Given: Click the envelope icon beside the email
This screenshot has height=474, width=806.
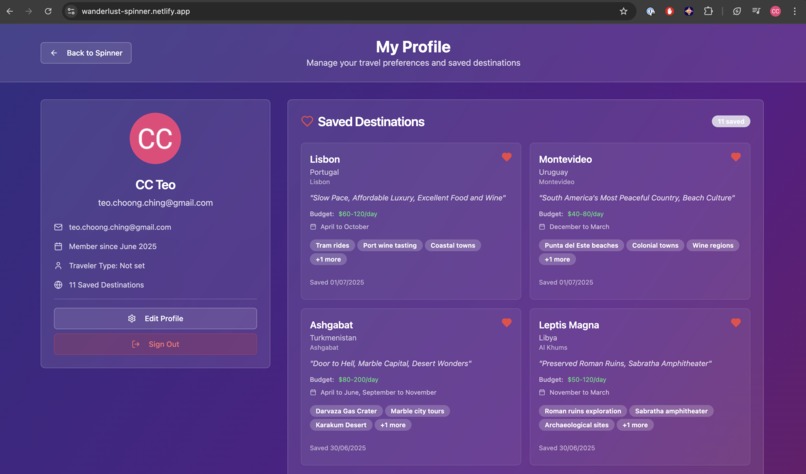Looking at the screenshot, I should click(x=58, y=227).
